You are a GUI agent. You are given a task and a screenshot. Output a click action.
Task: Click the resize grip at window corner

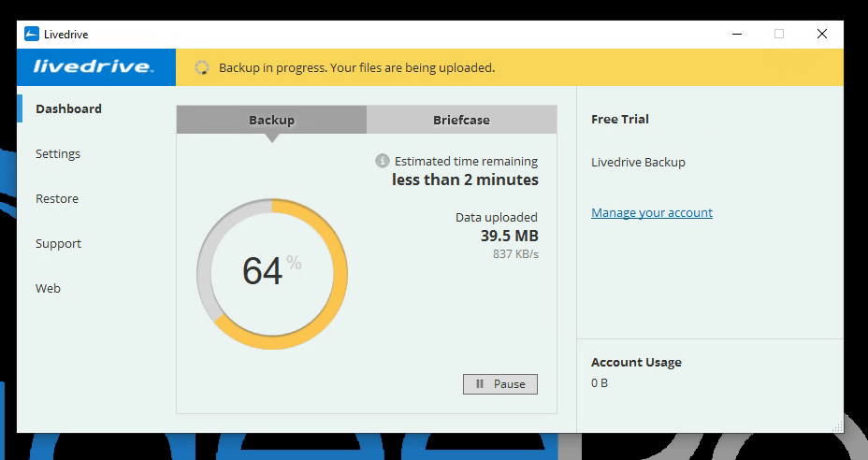836,425
